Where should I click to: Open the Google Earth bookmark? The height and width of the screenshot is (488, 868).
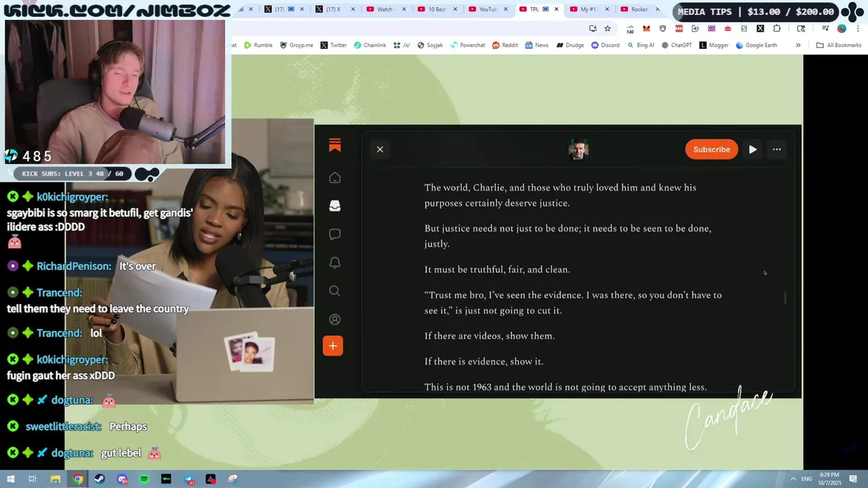[x=756, y=45]
